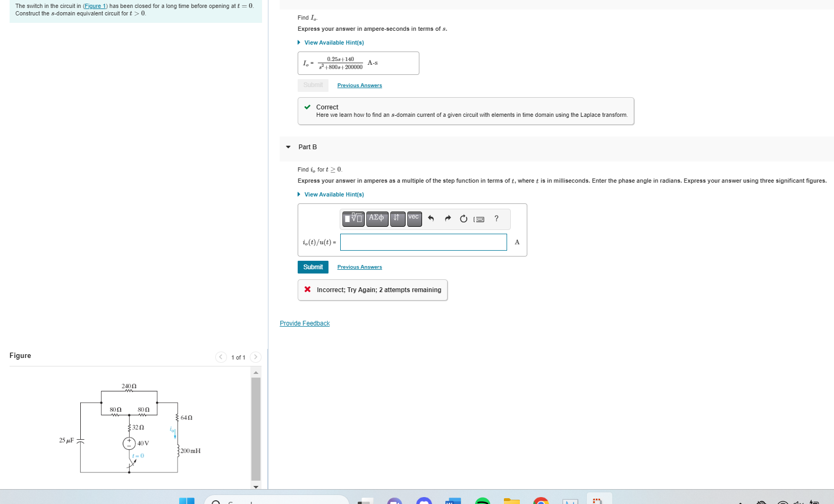Viewport: 834px width, 504px height.
Task: Open the Greek symbols ΑΣφ palette
Action: coord(377,218)
